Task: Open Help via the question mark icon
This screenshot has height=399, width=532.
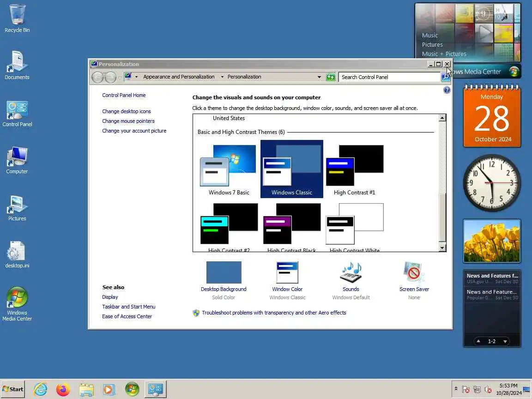Action: [447, 90]
